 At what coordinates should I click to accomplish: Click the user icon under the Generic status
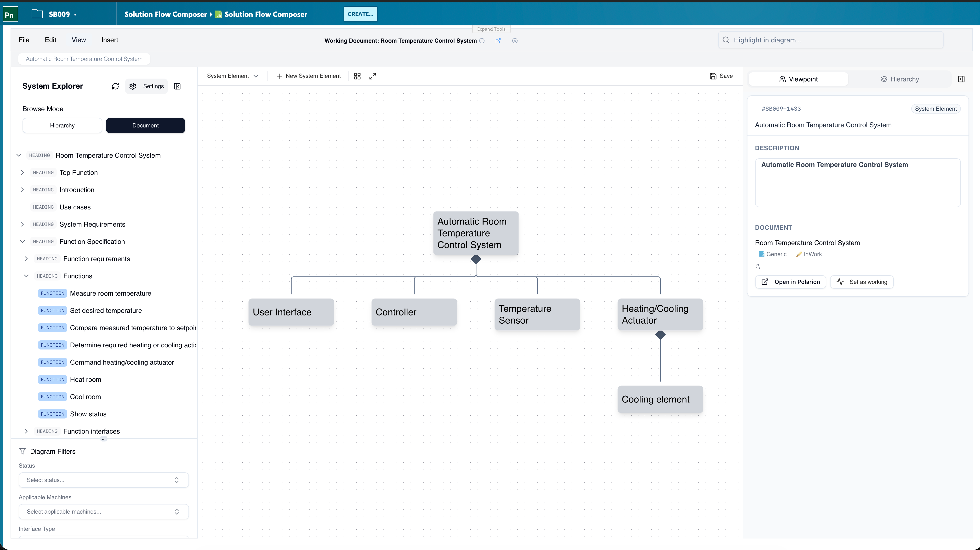point(758,266)
